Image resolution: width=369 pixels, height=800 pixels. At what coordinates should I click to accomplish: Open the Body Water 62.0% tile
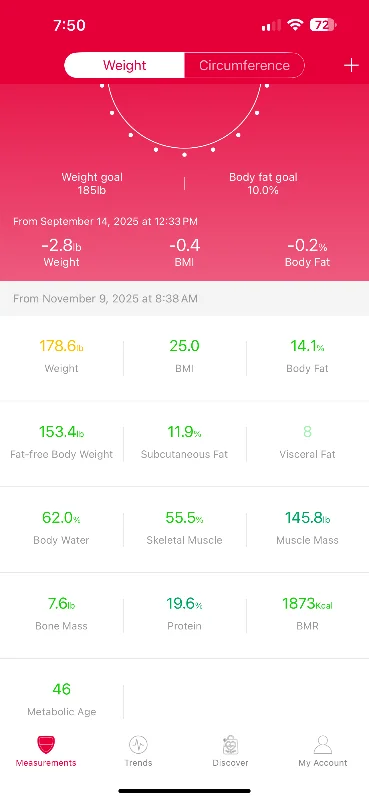62,528
